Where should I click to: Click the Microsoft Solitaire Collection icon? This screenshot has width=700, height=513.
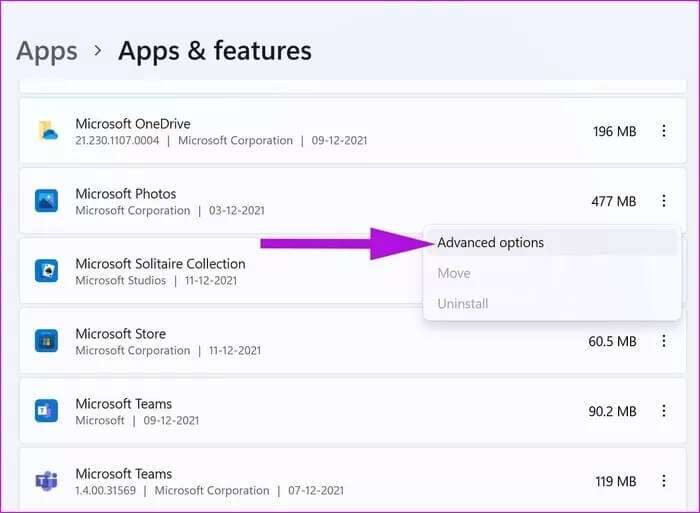click(46, 271)
